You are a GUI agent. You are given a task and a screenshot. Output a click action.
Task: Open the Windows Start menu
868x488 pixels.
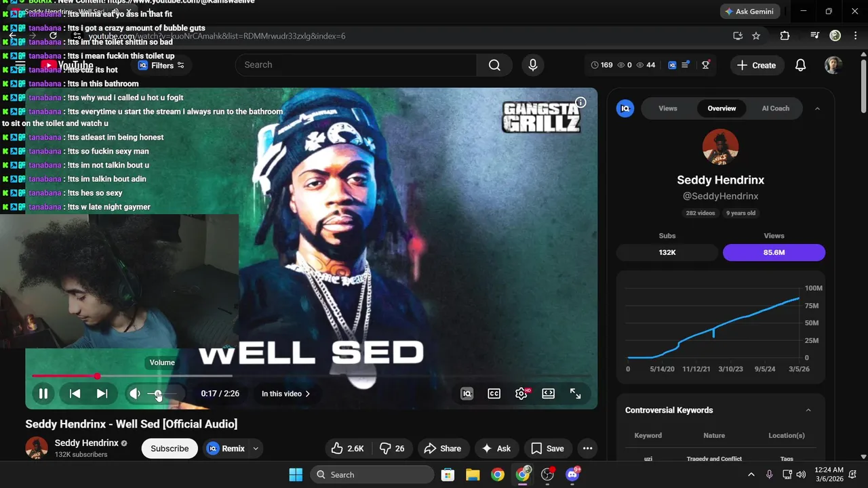[x=296, y=474]
